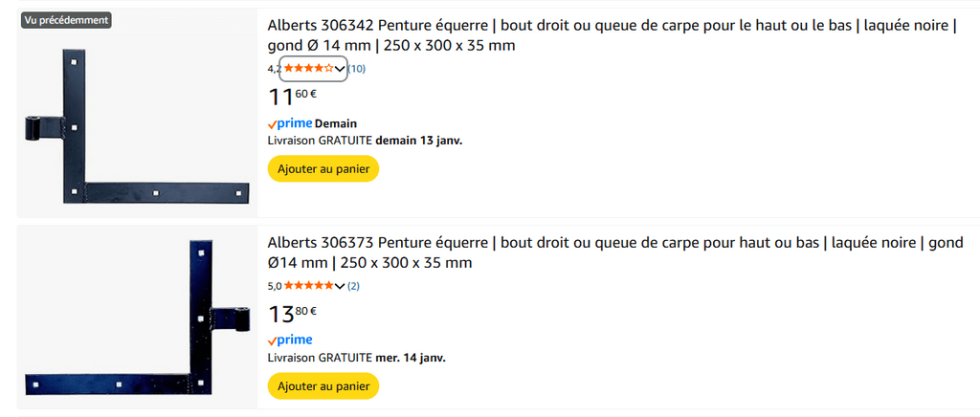Click the 13,80 € price
Image resolution: width=980 pixels, height=417 pixels.
(293, 314)
